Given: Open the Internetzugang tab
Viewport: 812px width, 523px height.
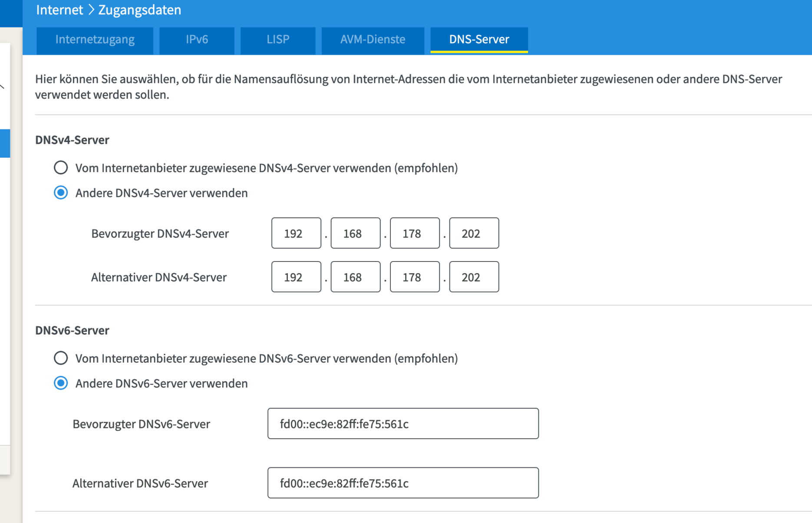Looking at the screenshot, I should click(95, 40).
